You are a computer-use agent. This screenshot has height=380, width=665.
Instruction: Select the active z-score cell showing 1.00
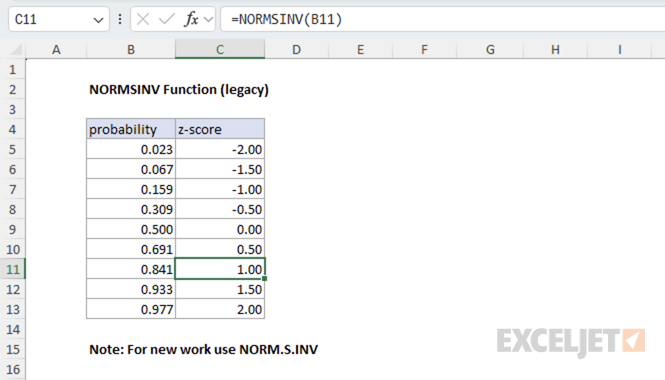click(220, 269)
